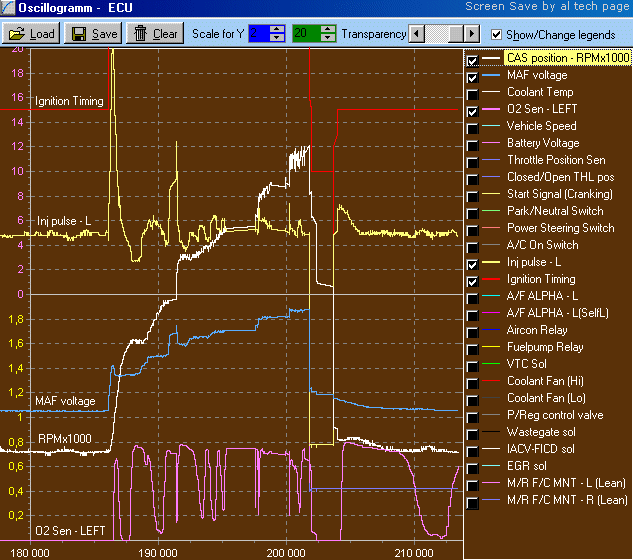Select the CAS position - RPMx1000 legend label
633x560 pixels.
tap(567, 58)
